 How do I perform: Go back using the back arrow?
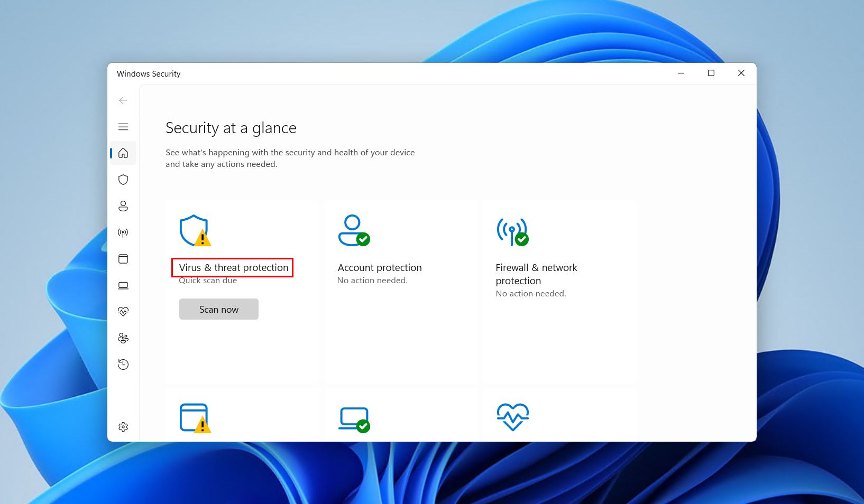[123, 100]
